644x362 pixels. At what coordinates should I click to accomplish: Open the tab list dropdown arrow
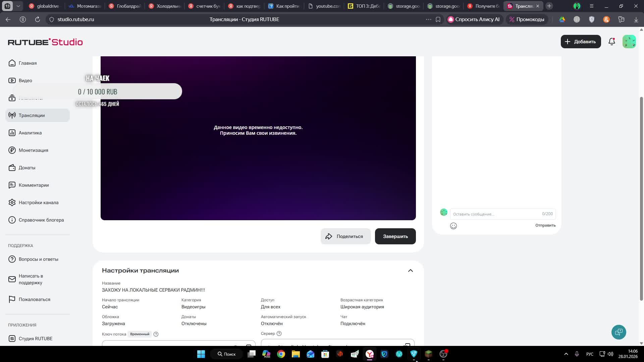tap(18, 6)
